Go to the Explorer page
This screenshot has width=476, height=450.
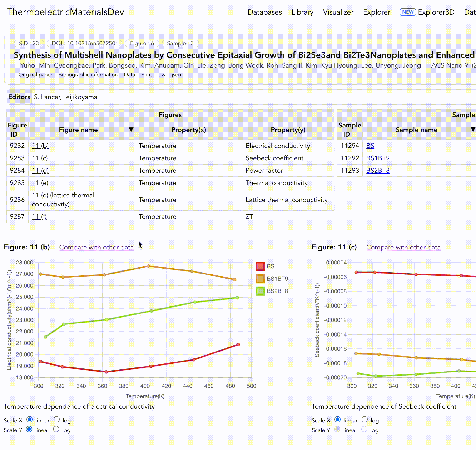pos(376,12)
